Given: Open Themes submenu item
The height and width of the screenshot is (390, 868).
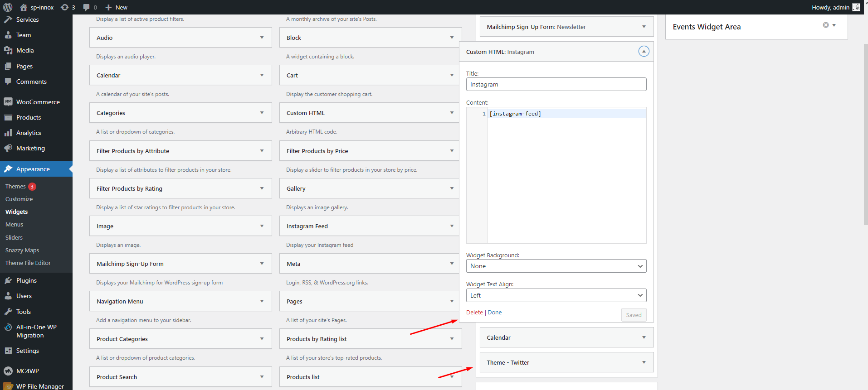Looking at the screenshot, I should click(x=15, y=186).
